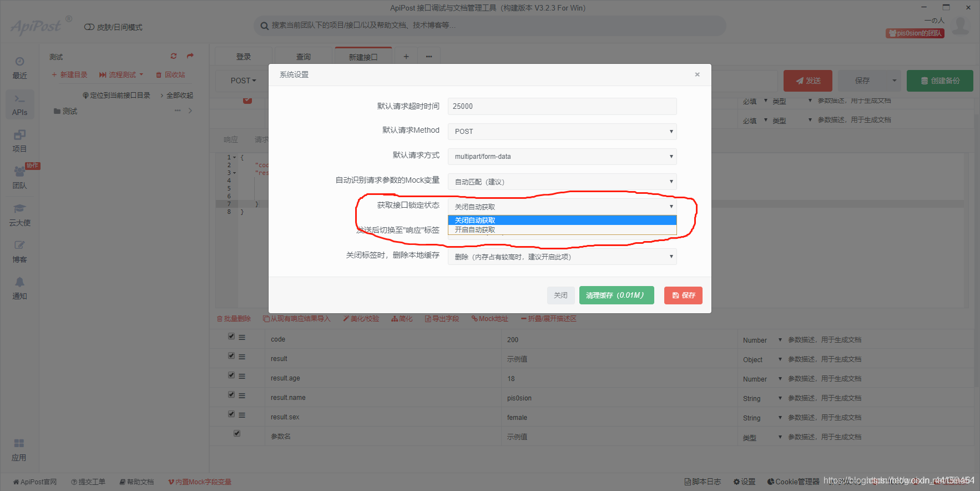
Task: Open the 关闭标签时删除本地缓存 dropdown
Action: tap(562, 257)
